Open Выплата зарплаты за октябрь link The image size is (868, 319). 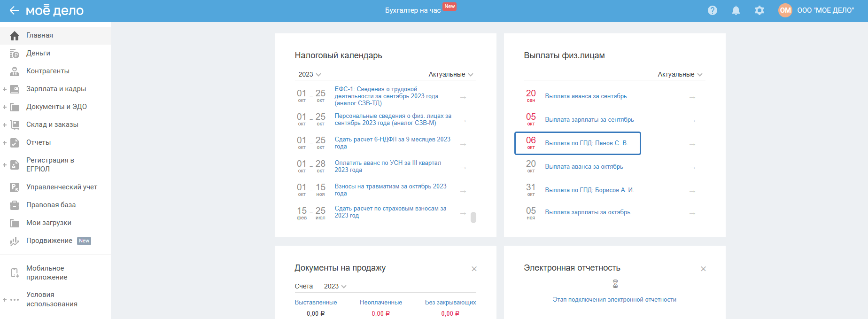(x=588, y=212)
